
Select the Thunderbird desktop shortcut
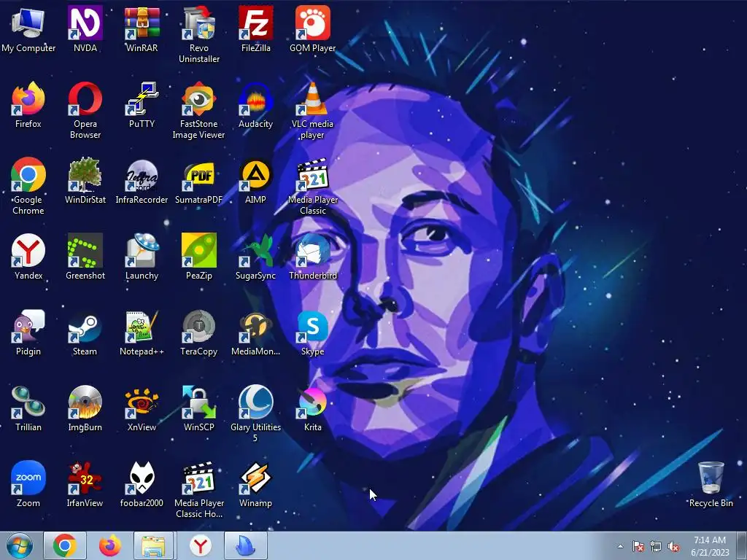click(x=312, y=257)
